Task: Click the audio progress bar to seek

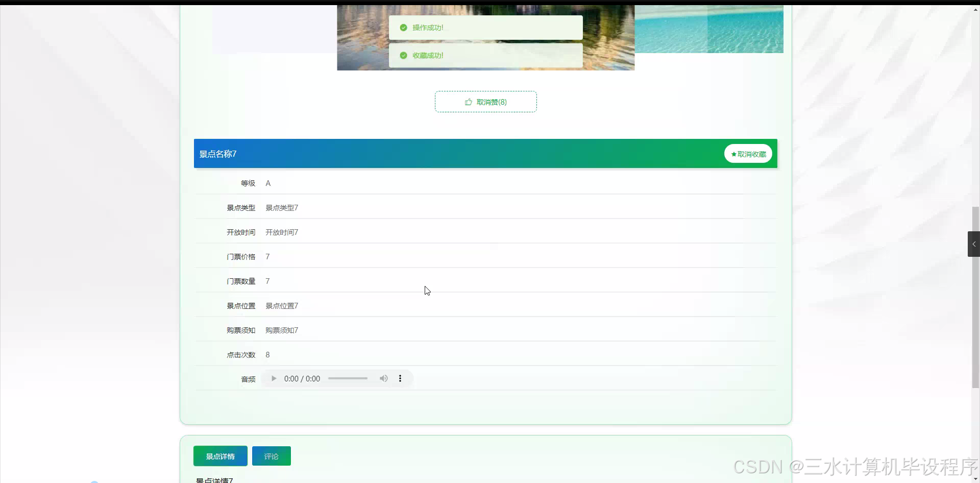Action: (348, 378)
